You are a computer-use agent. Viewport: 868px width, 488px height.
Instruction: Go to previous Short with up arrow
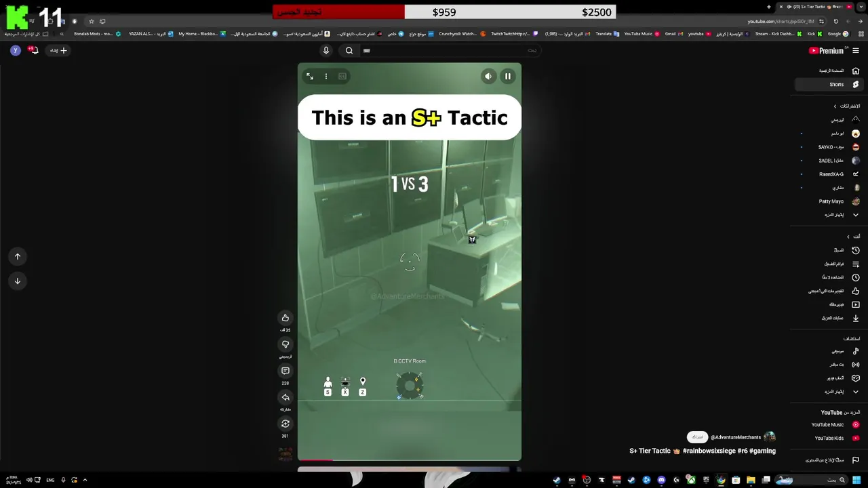[18, 256]
